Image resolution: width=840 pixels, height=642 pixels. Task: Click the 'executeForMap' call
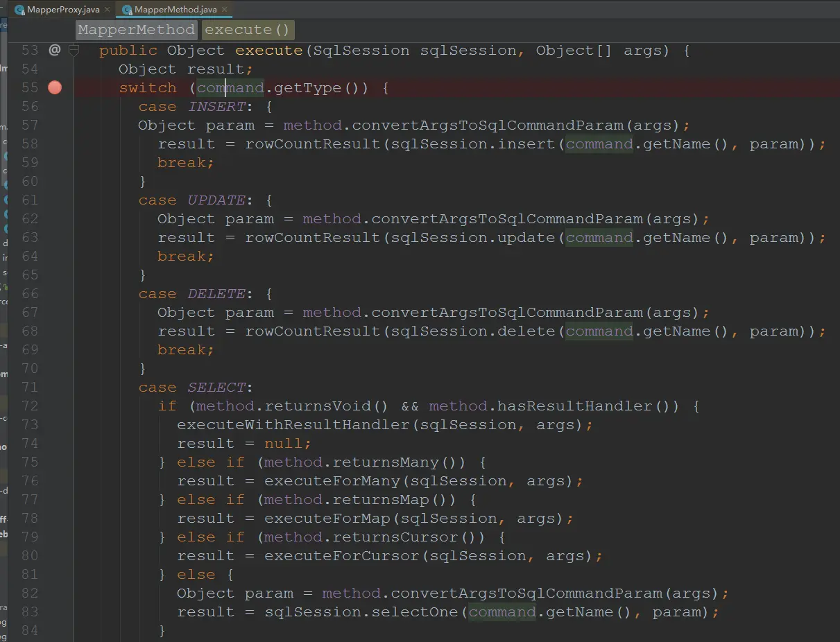pyautogui.click(x=327, y=518)
